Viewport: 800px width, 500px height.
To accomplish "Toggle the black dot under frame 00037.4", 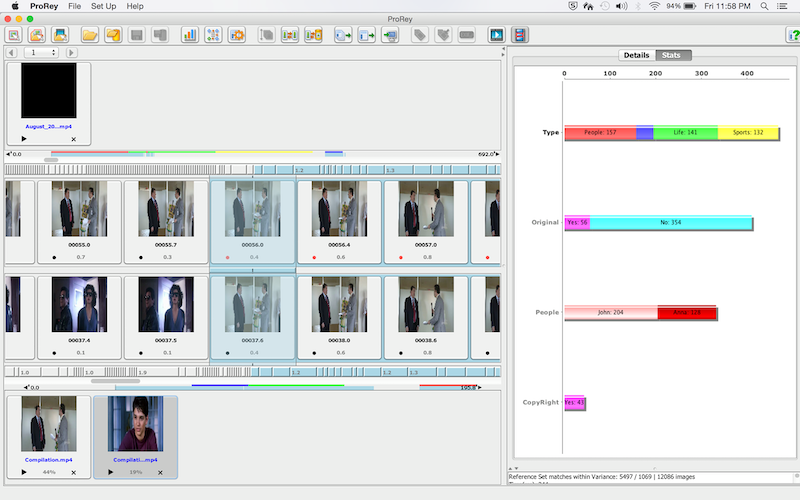I will [54, 353].
